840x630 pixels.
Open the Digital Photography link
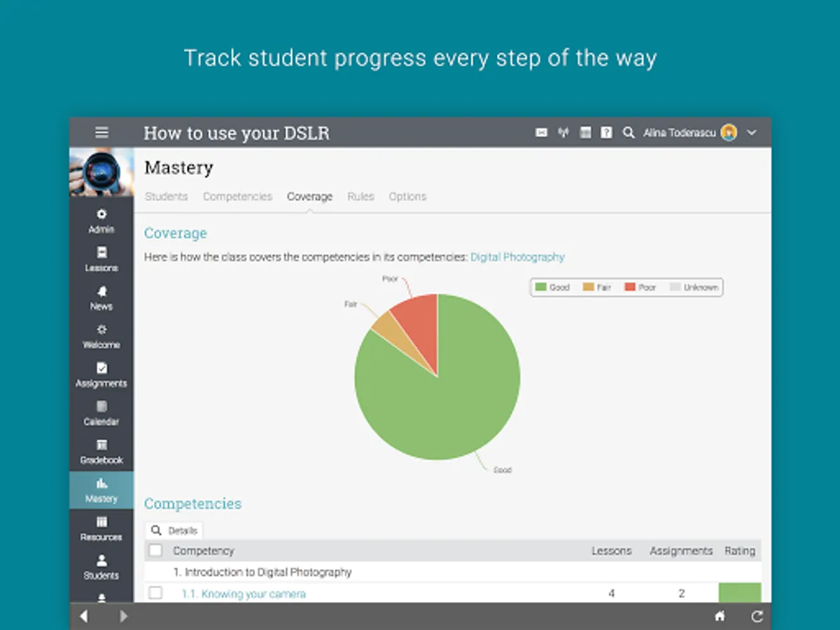click(x=517, y=257)
